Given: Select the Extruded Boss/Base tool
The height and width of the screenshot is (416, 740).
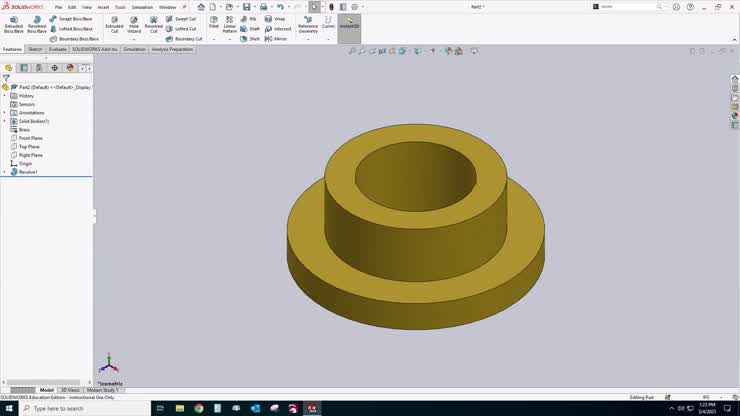Looking at the screenshot, I should (14, 25).
